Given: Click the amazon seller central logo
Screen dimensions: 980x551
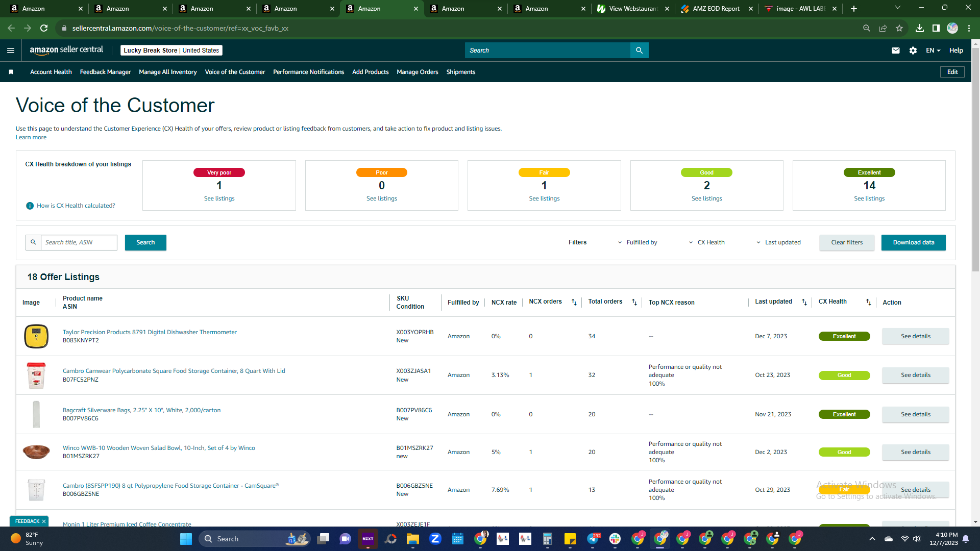Looking at the screenshot, I should (66, 50).
